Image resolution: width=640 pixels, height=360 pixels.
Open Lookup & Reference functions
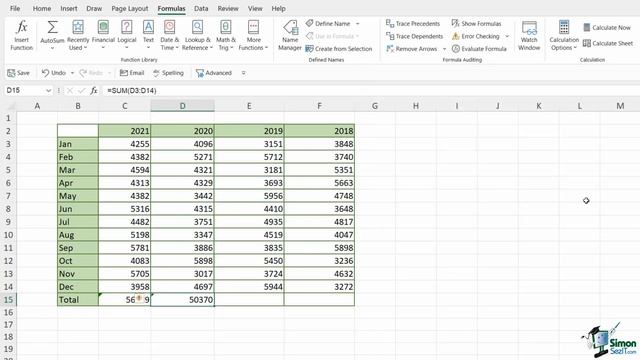[x=198, y=36]
